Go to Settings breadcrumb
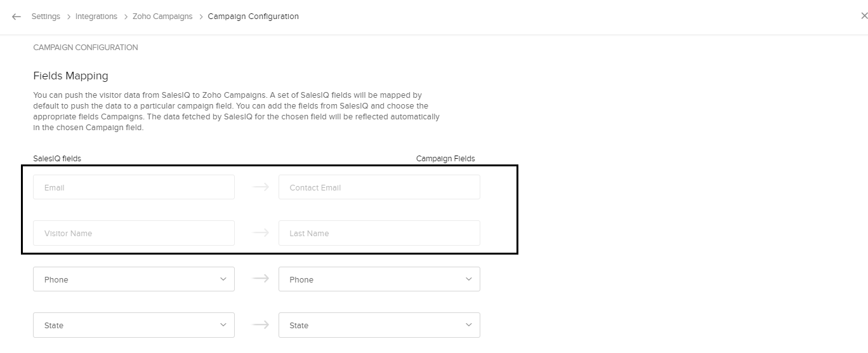Image resolution: width=868 pixels, height=353 pixels. coord(46,17)
